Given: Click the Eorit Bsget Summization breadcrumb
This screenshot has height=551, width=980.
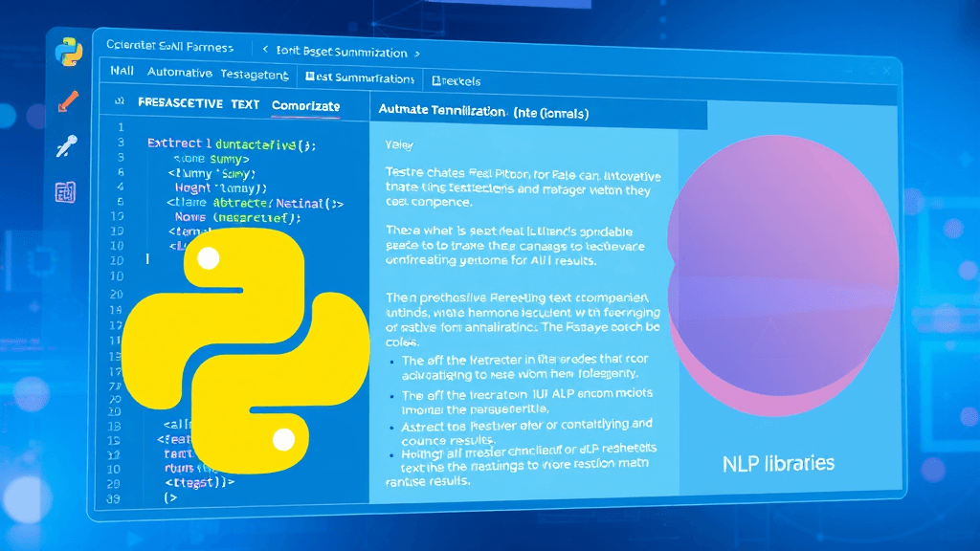Looking at the screenshot, I should [x=342, y=52].
